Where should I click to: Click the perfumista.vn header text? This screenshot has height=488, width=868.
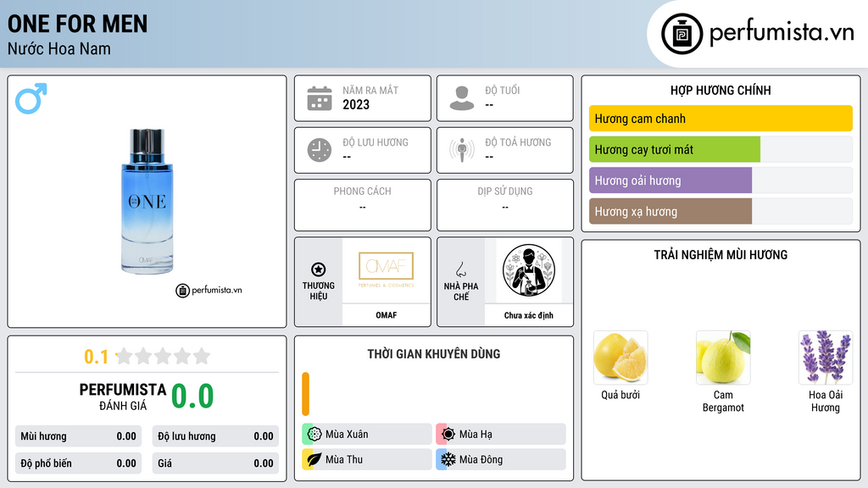pyautogui.click(x=782, y=33)
